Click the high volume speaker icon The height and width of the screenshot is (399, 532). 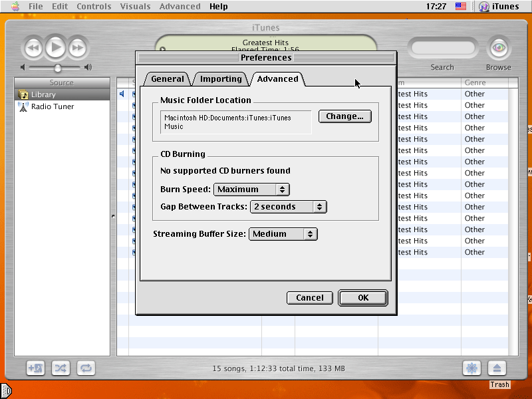pos(88,67)
